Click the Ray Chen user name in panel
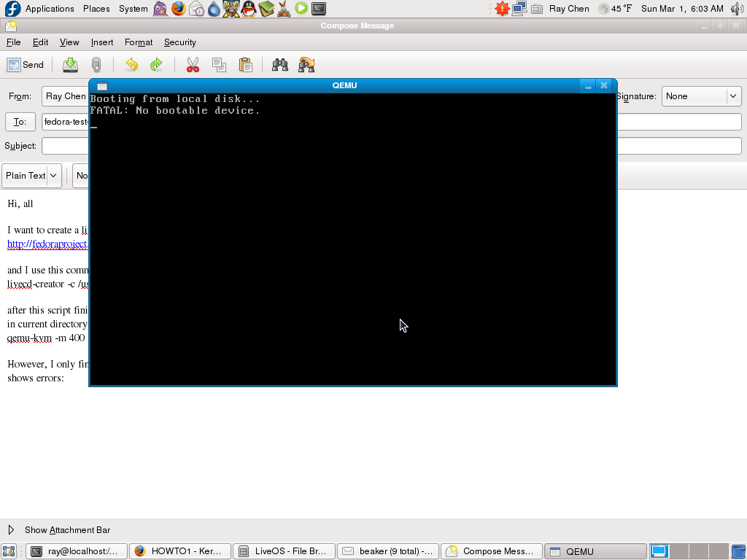Viewport: 747px width, 560px height. [569, 9]
